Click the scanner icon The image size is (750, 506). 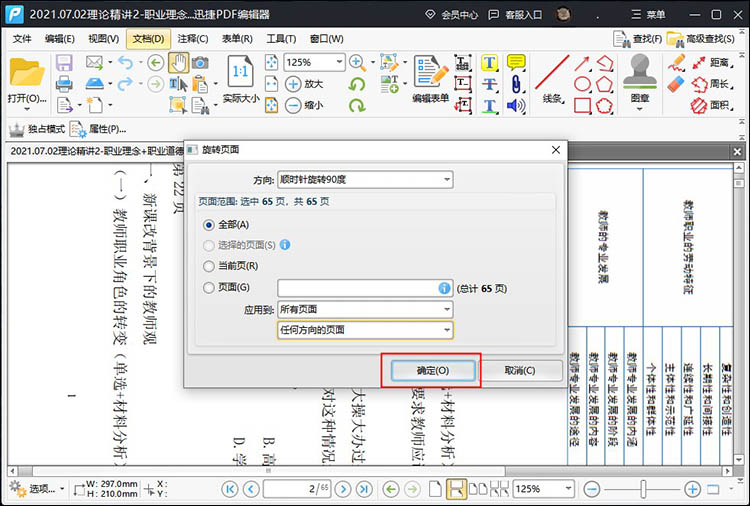[x=94, y=84]
